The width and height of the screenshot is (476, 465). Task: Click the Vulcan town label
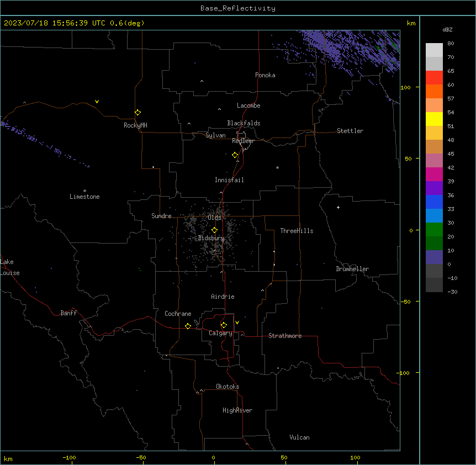(300, 437)
